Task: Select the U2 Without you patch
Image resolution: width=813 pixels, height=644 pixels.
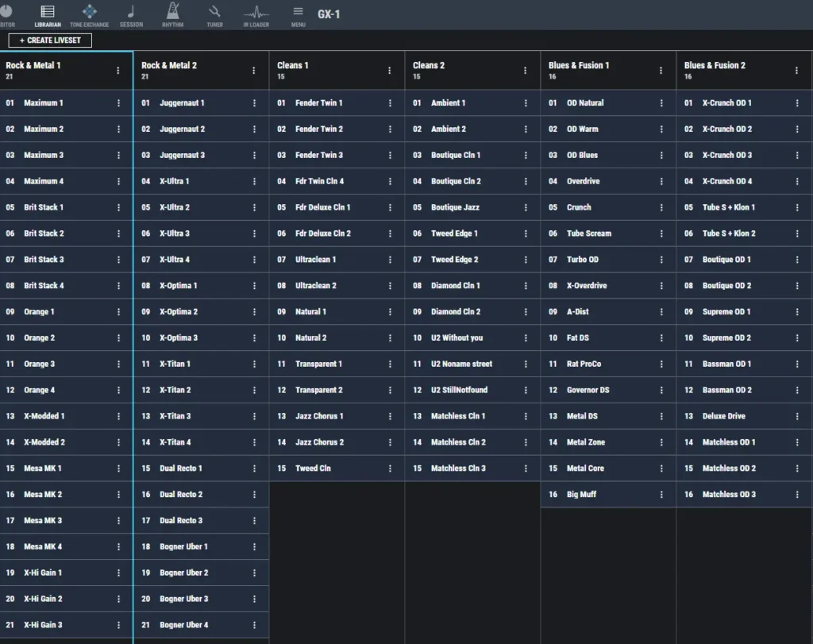Action: coord(457,338)
